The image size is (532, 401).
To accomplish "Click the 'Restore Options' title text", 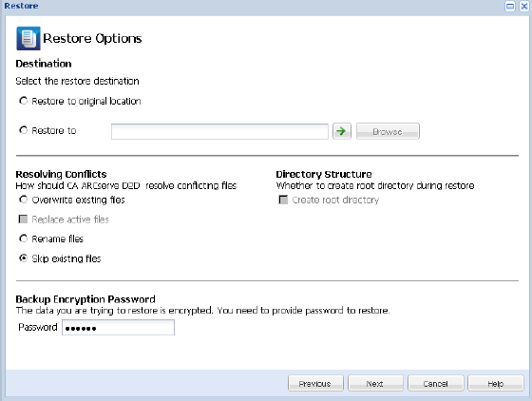I will click(x=92, y=38).
